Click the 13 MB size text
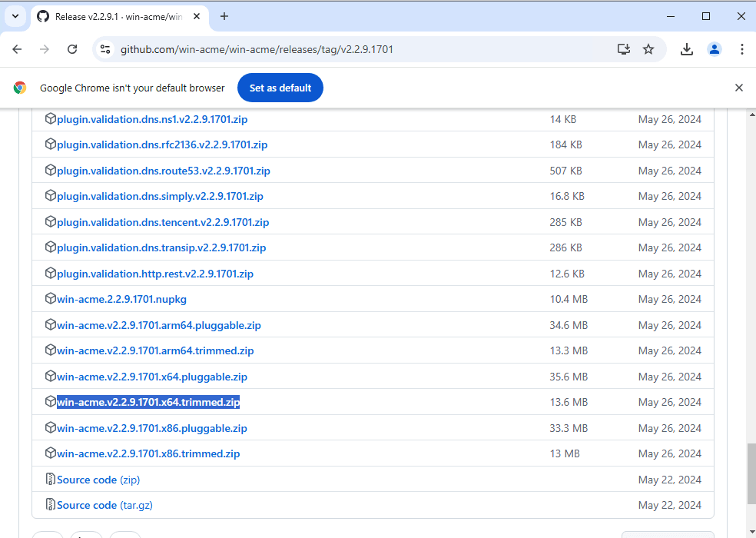 pyautogui.click(x=565, y=454)
